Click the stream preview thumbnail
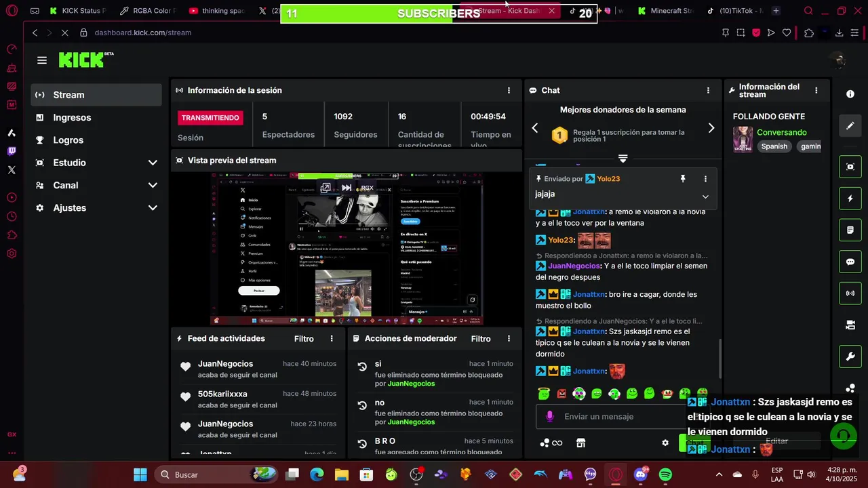Viewport: 868px width, 488px height. click(x=347, y=248)
